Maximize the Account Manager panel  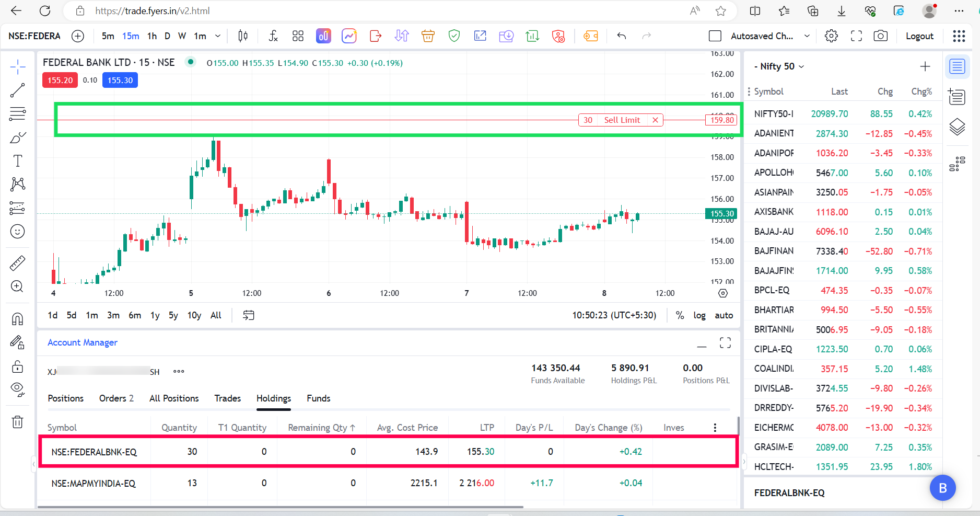[x=725, y=342]
